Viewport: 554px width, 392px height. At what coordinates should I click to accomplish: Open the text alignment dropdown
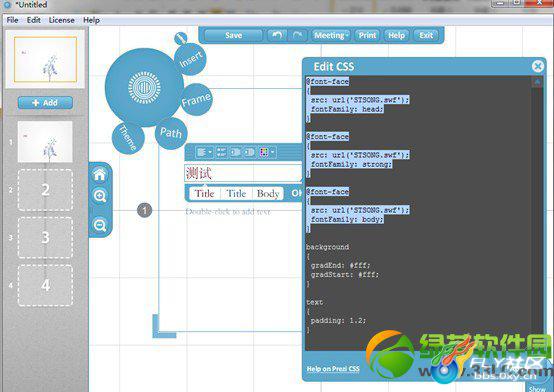[x=204, y=152]
